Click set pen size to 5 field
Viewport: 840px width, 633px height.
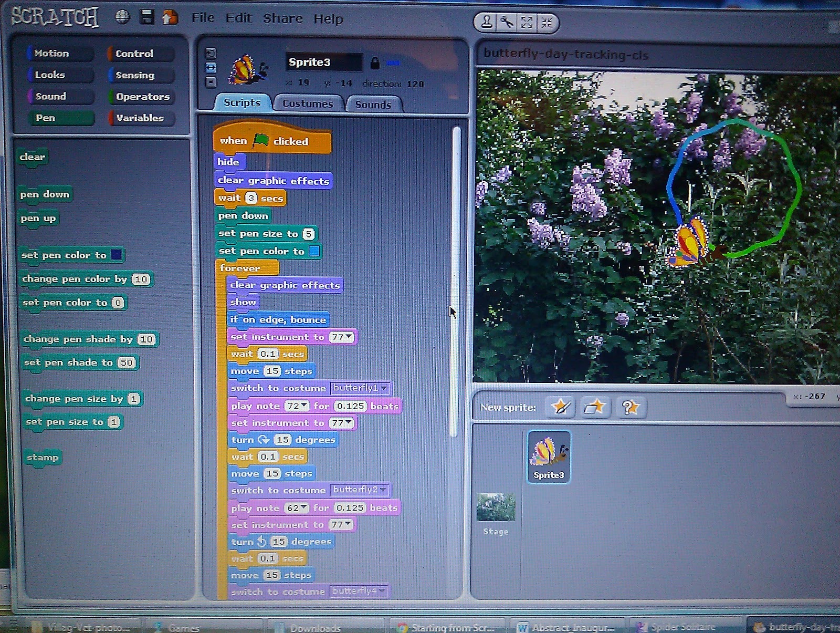309,234
